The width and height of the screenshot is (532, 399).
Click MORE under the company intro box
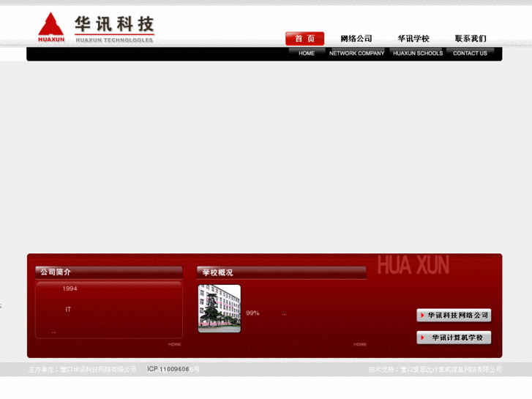click(x=175, y=344)
